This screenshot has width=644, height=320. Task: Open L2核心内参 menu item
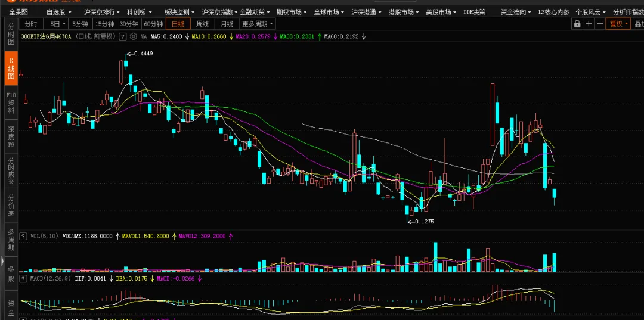tap(553, 13)
